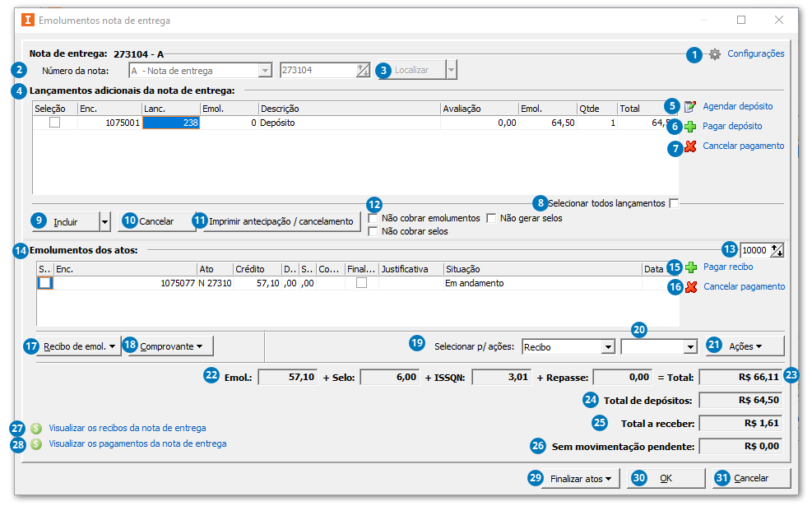
Task: Click the Agendar depósito notepad icon
Action: pos(690,107)
